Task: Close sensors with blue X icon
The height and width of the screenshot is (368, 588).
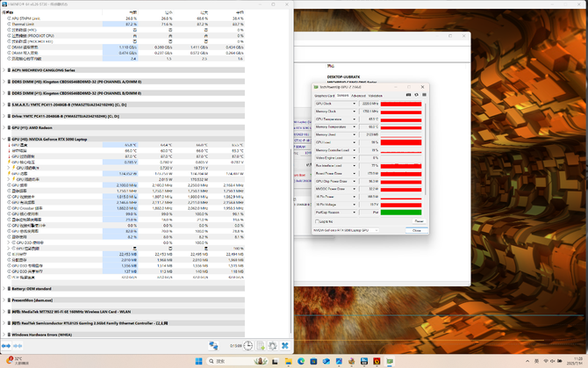Action: 284,346
